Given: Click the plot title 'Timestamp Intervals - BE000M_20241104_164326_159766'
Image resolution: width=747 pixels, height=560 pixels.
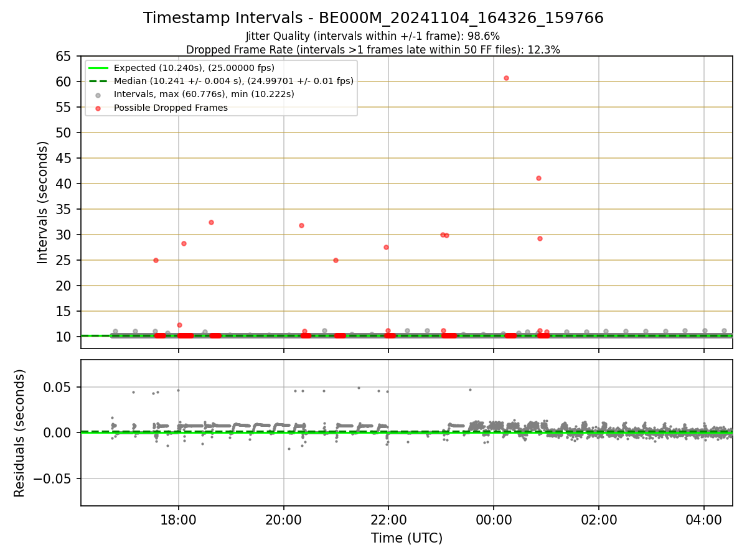Looking at the screenshot, I should (374, 18).
